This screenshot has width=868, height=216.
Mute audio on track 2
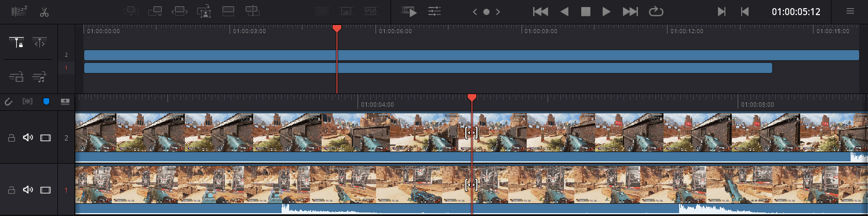(x=28, y=138)
